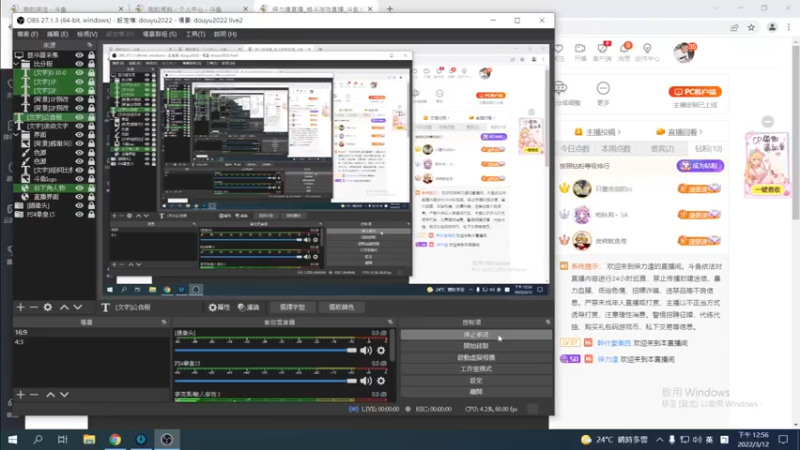Viewport: 800px width, 450px height.
Task: Open the user avatar in the Douyu header
Action: 684,53
